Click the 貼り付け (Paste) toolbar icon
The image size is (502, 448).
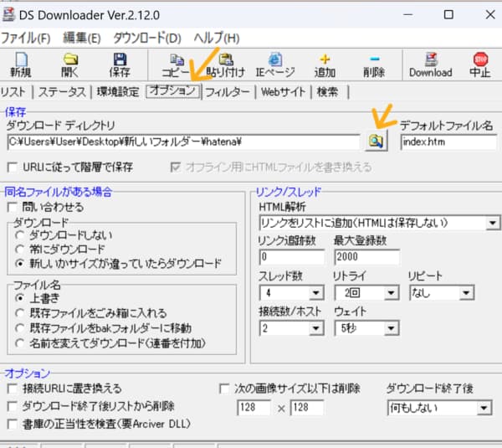click(x=225, y=64)
